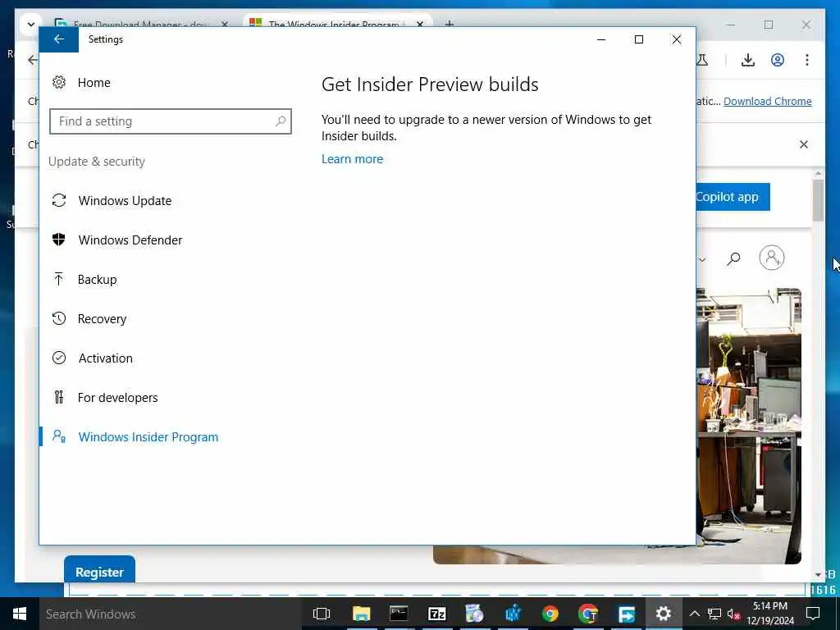Maximize the Settings window
Image resolution: width=840 pixels, height=630 pixels.
coord(638,39)
